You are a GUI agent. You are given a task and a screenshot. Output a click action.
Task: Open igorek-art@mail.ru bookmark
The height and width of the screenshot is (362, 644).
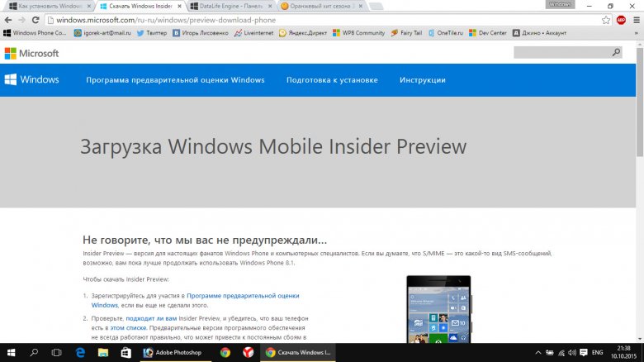click(102, 33)
